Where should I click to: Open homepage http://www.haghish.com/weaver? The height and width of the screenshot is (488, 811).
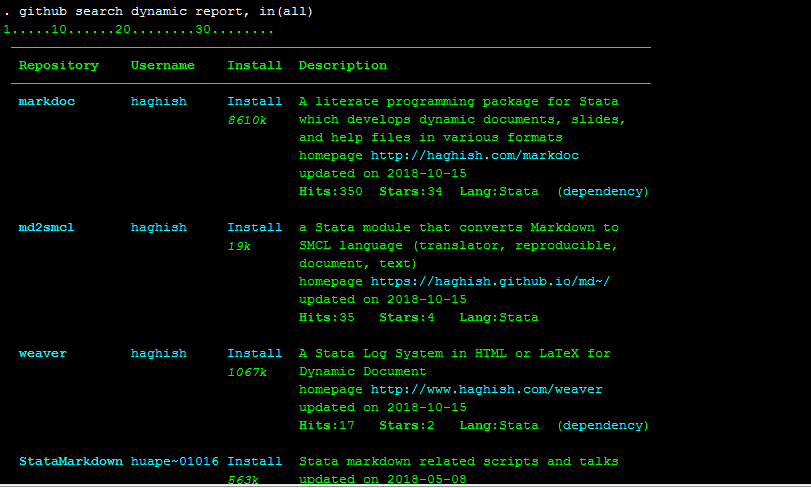(x=487, y=389)
